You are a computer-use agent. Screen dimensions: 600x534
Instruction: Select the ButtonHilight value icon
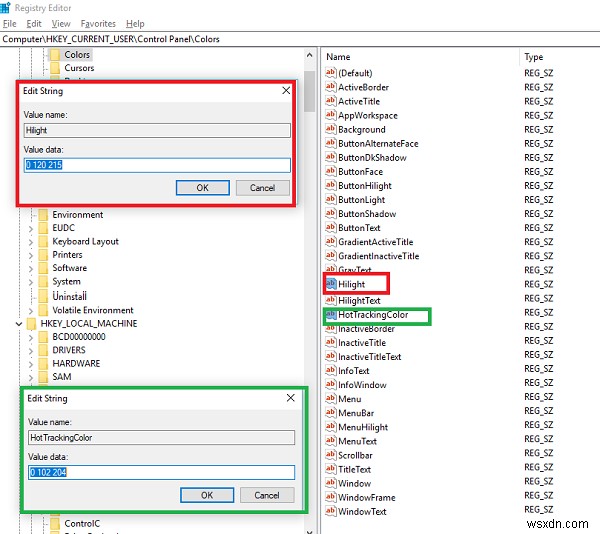pos(330,186)
